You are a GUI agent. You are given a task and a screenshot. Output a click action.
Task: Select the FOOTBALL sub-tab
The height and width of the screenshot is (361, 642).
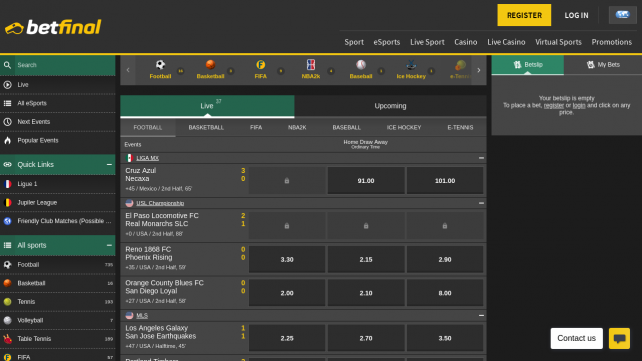(148, 128)
